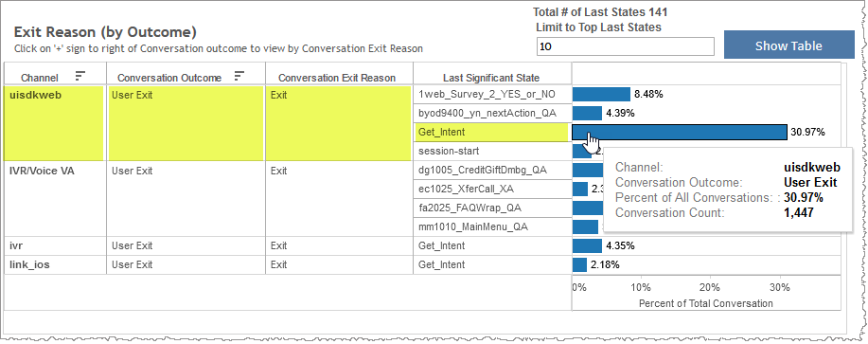Click the 4.35% bar in ivr row
The image size is (868, 344).
click(587, 245)
